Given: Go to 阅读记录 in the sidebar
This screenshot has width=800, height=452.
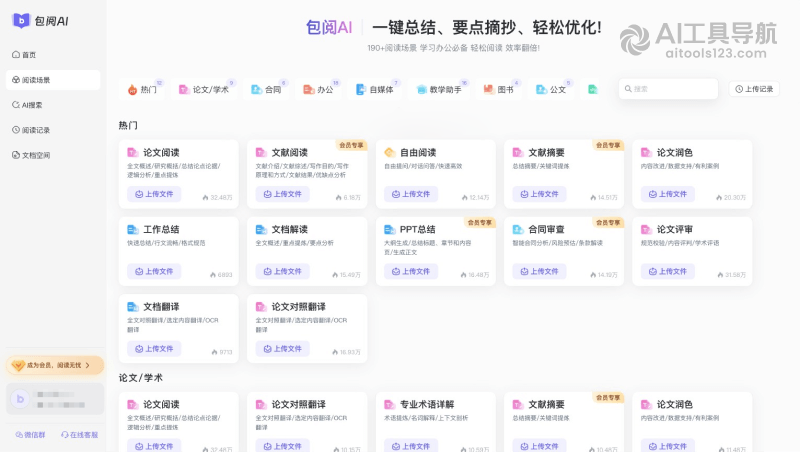Looking at the screenshot, I should tap(31, 130).
